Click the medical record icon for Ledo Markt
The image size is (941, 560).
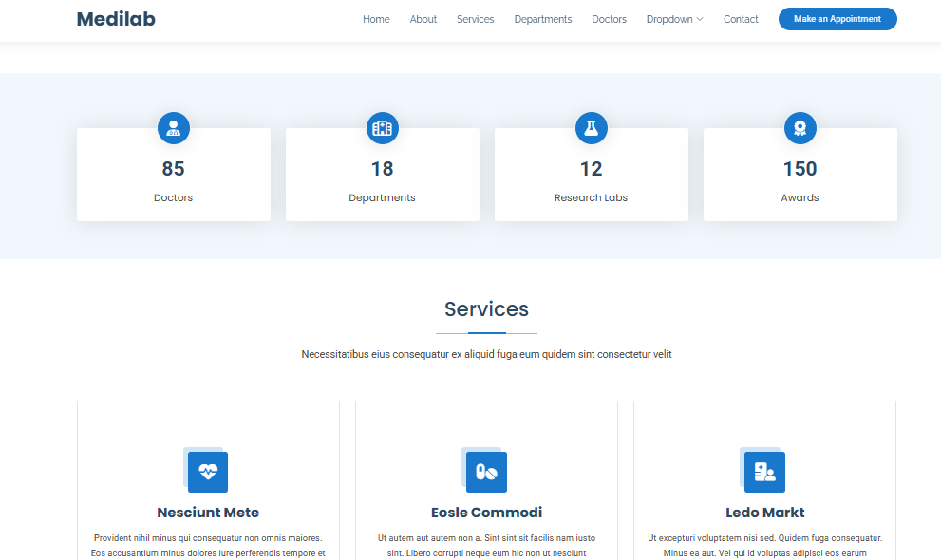[x=764, y=472]
